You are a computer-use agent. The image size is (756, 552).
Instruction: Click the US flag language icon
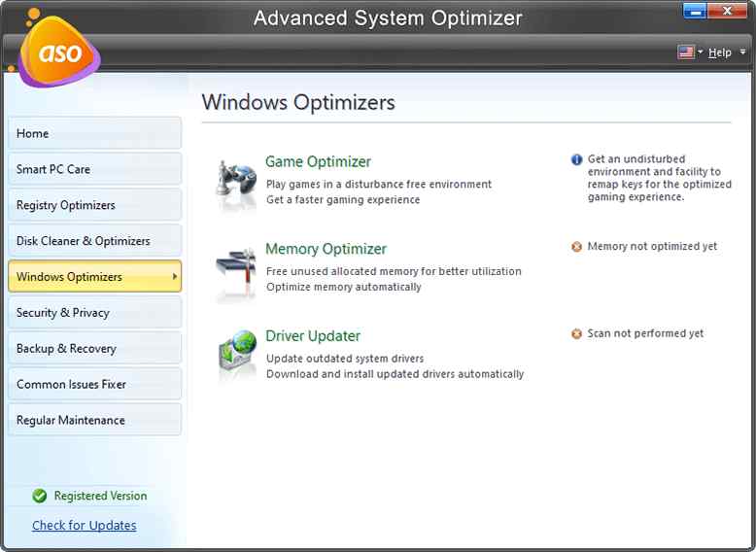(x=686, y=52)
